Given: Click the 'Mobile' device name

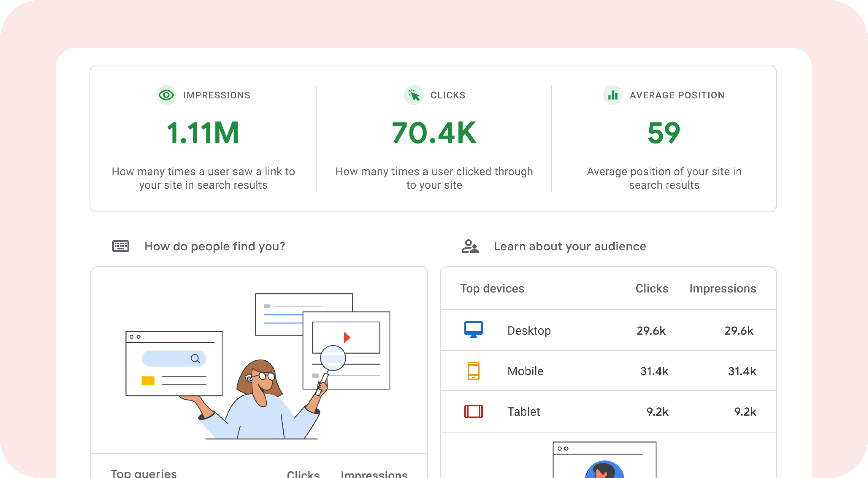Looking at the screenshot, I should [x=525, y=371].
